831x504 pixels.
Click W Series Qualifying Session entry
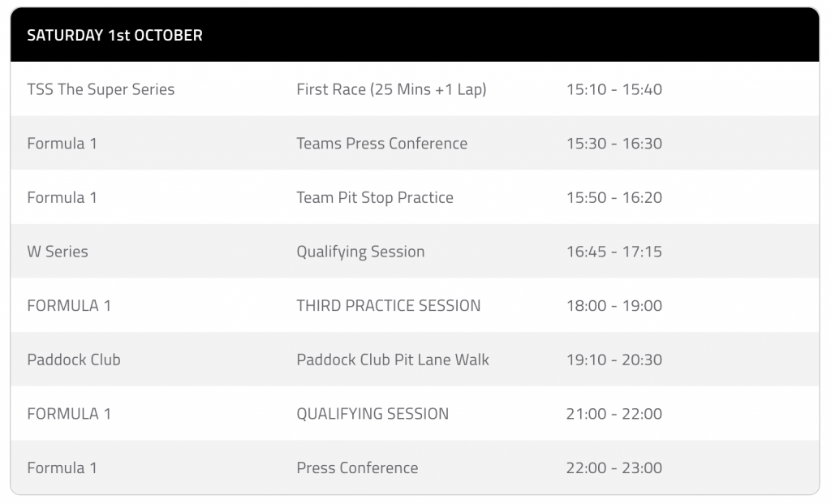(x=360, y=252)
